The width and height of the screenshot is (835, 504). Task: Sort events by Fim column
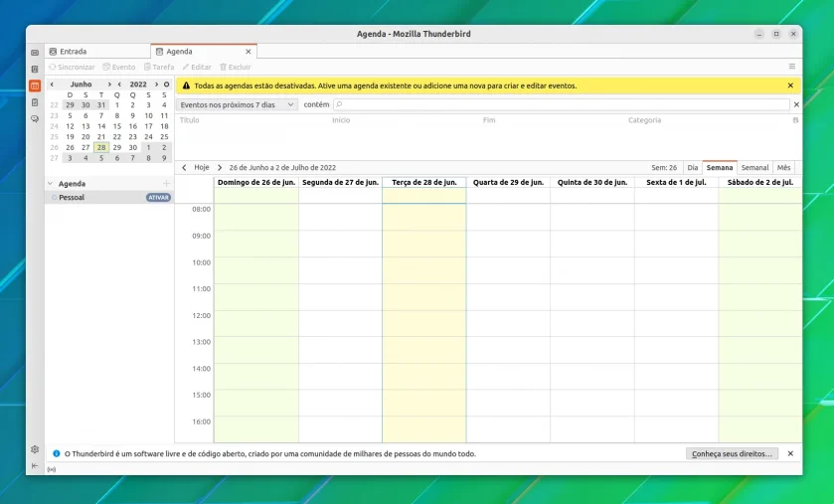pyautogui.click(x=489, y=120)
